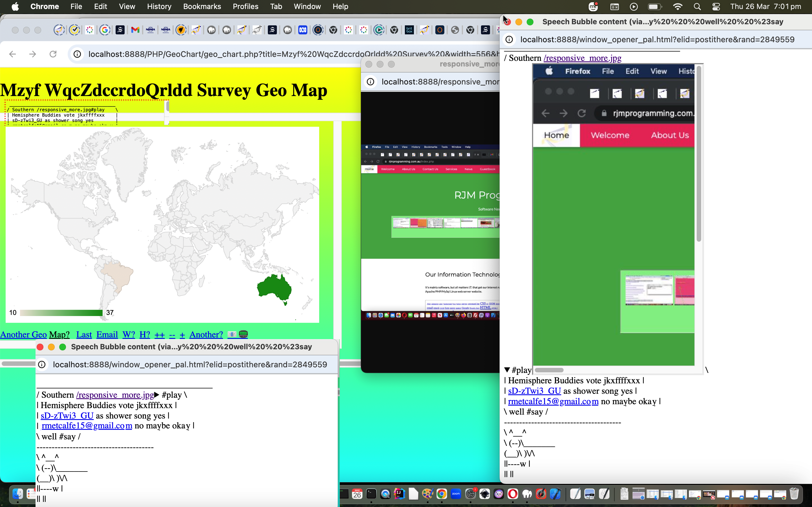Open Calendar showing March 26 in Dock
Screen dimensions: 812x507
tap(357, 493)
